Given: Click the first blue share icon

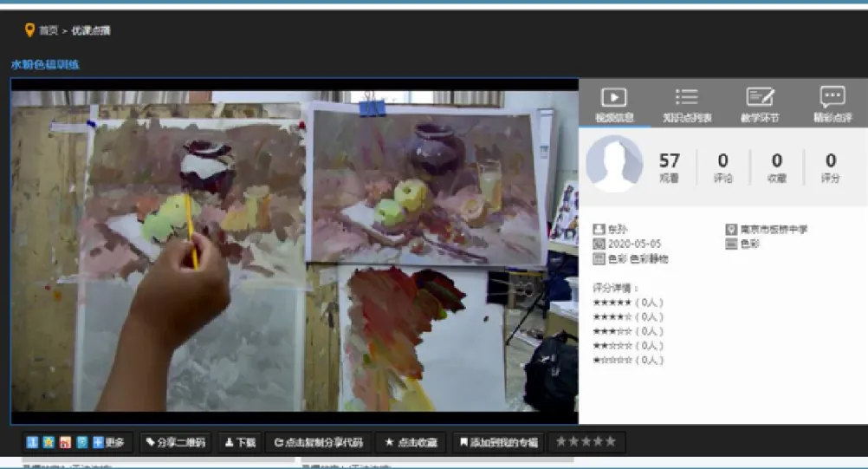Looking at the screenshot, I should click(x=32, y=442).
